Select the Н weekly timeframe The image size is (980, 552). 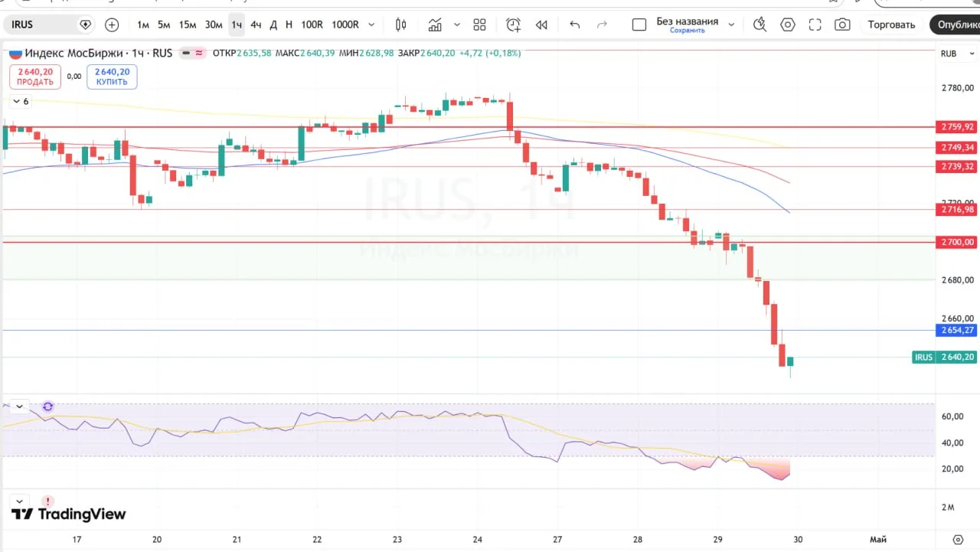(289, 24)
